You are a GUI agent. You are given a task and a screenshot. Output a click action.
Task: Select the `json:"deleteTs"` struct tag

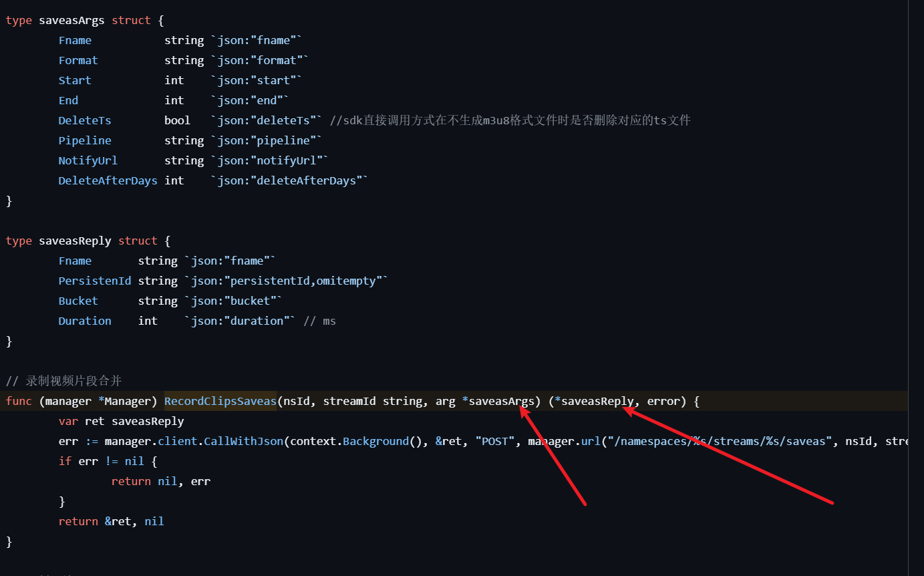click(x=267, y=120)
